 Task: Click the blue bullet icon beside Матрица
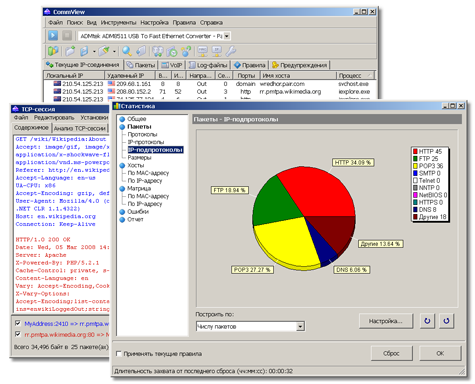coord(122,189)
